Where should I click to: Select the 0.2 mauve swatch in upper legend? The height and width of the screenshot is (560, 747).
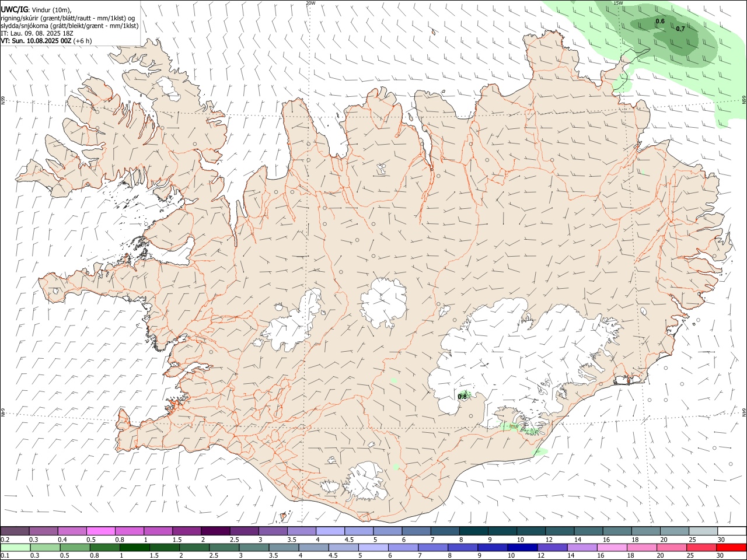click(x=15, y=531)
